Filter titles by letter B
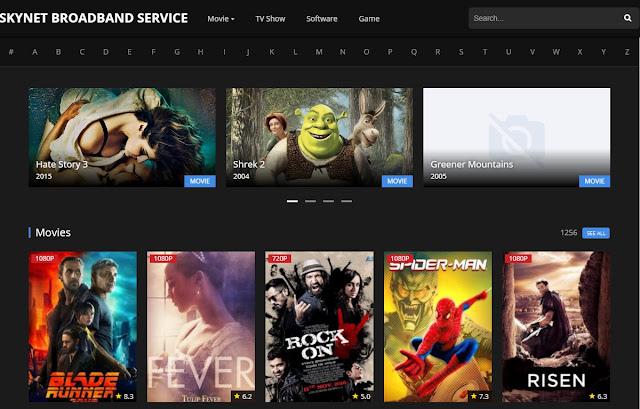The height and width of the screenshot is (409, 640). (58, 52)
